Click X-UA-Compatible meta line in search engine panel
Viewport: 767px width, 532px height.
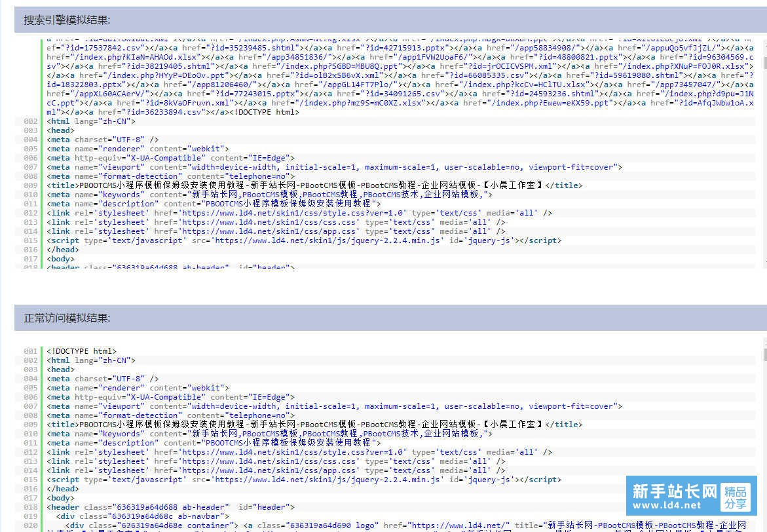(171, 158)
